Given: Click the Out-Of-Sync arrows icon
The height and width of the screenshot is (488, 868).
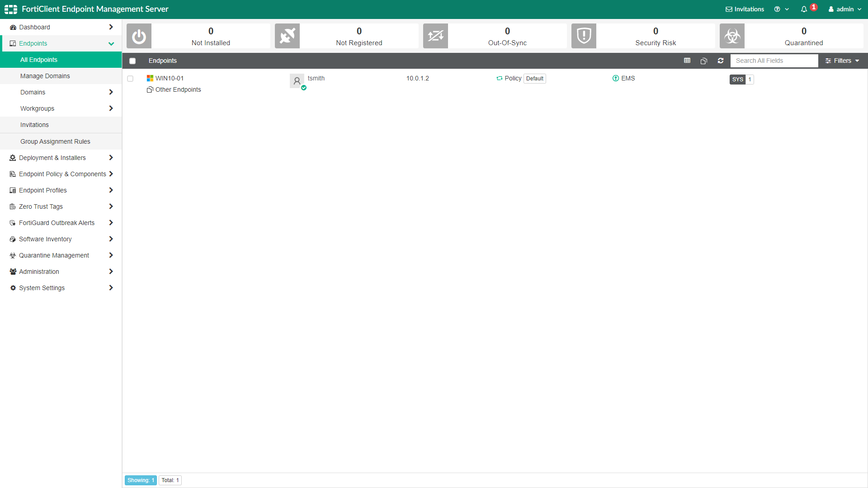Looking at the screenshot, I should pos(435,36).
